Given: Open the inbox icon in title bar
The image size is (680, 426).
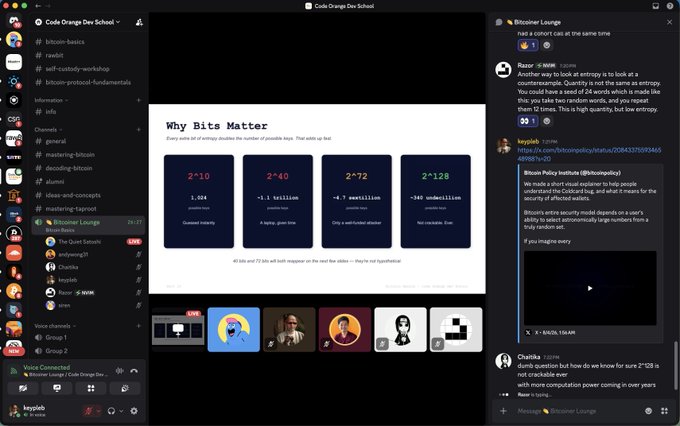Looking at the screenshot, I should [x=656, y=6].
